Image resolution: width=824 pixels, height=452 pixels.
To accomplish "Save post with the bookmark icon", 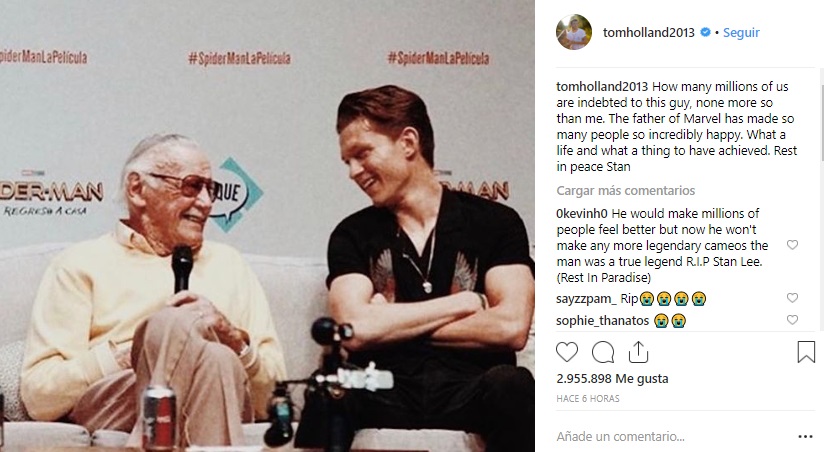I will coord(806,352).
